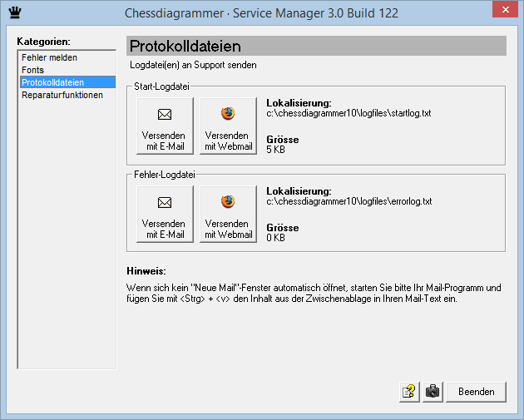The image size is (524, 420).
Task: Select the Protokolldateien category
Action: click(68, 82)
